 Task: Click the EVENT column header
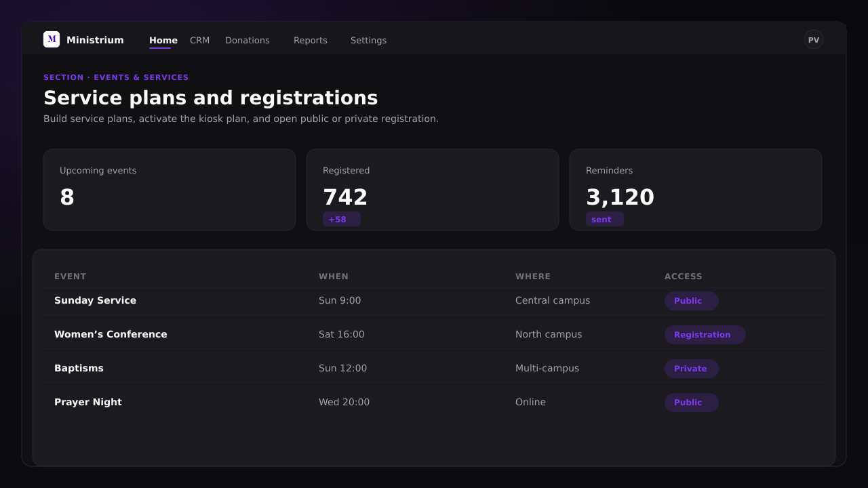tap(71, 277)
